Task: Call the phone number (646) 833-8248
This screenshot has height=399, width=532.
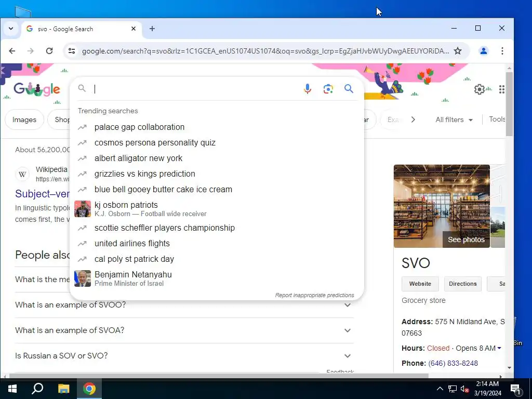Action: [453, 363]
